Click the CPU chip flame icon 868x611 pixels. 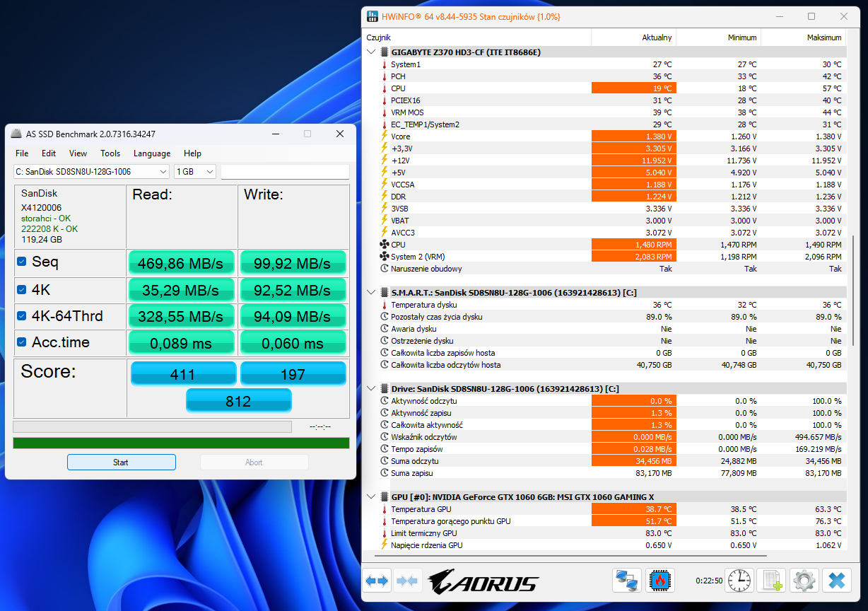[x=660, y=581]
